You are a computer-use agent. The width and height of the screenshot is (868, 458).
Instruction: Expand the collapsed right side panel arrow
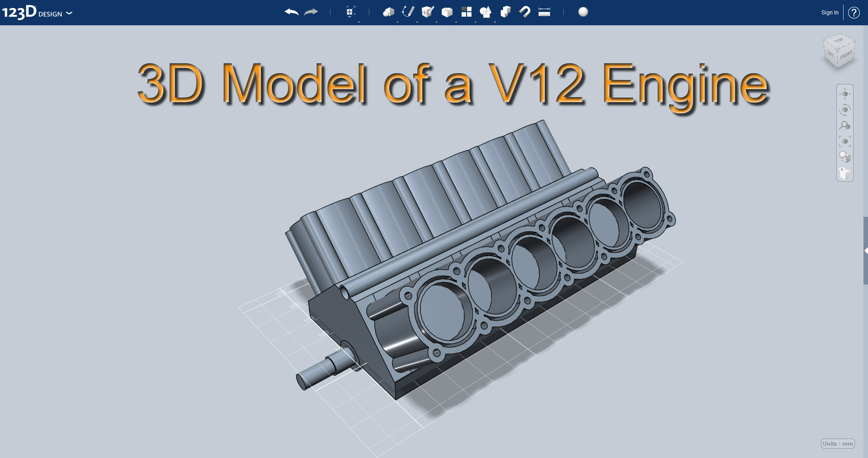pyautogui.click(x=865, y=251)
